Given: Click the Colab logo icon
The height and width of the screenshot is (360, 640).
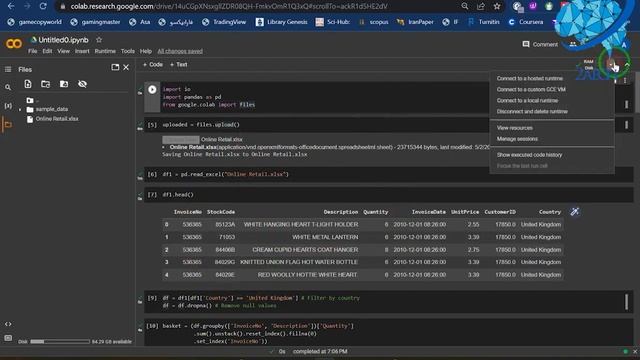Looking at the screenshot, I should coord(13,44).
